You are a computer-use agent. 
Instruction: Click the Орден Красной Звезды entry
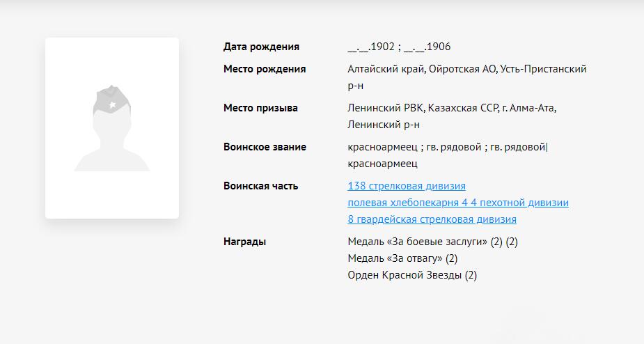point(405,275)
